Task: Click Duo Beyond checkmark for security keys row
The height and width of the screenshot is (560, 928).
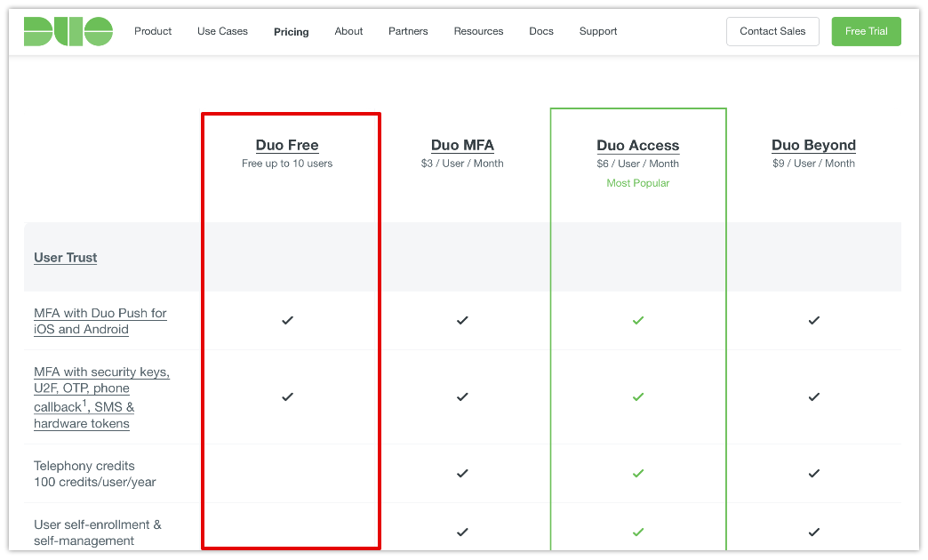Action: 813,396
